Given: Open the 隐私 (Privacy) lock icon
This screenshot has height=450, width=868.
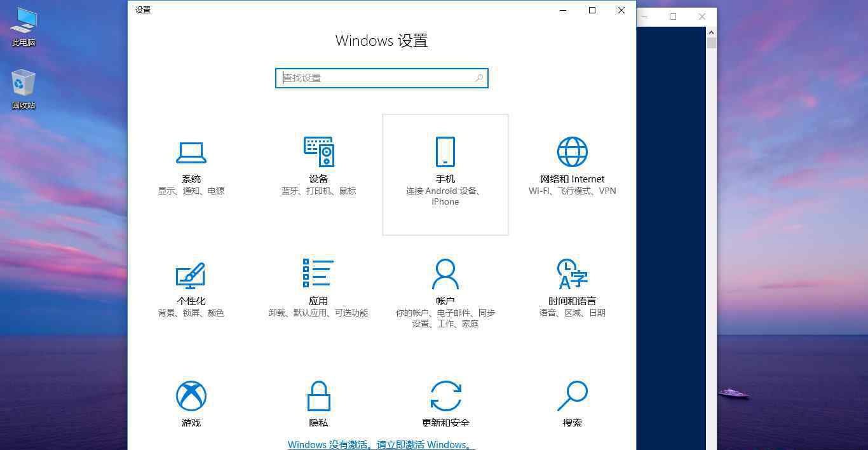Looking at the screenshot, I should pos(318,396).
